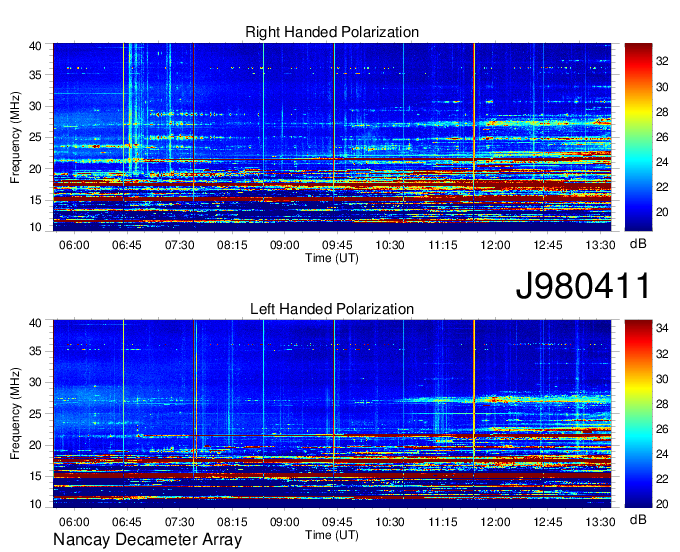Click the "40" frequency tick of top plot
This screenshot has height=552, width=680.
pyautogui.click(x=36, y=46)
